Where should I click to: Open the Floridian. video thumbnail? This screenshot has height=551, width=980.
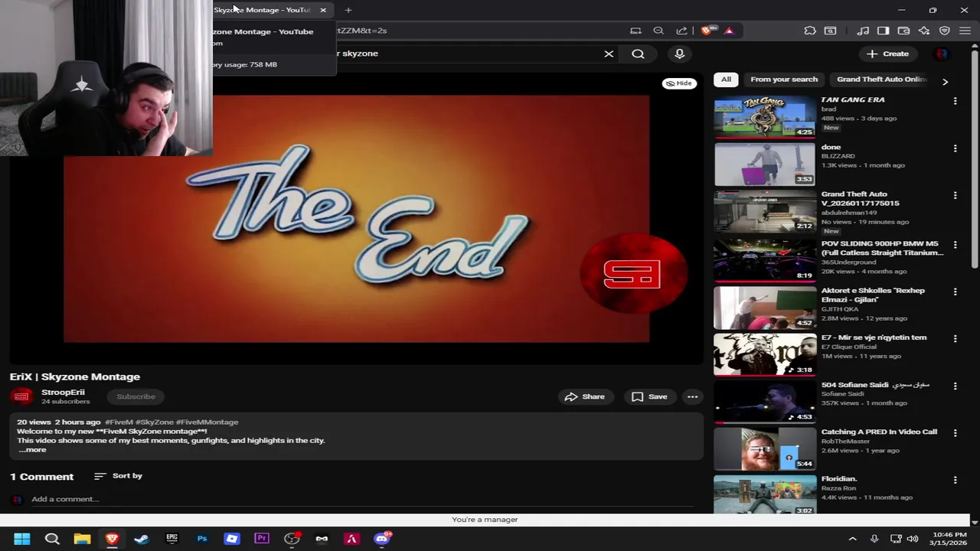765,494
